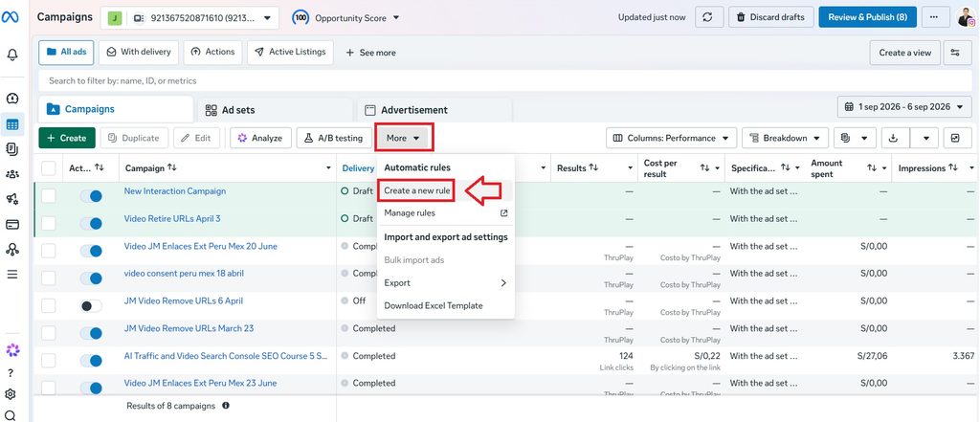Click See more views option

coord(370,54)
